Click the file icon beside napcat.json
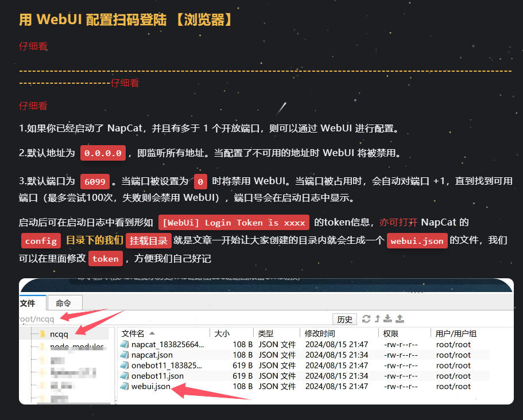 click(125, 355)
